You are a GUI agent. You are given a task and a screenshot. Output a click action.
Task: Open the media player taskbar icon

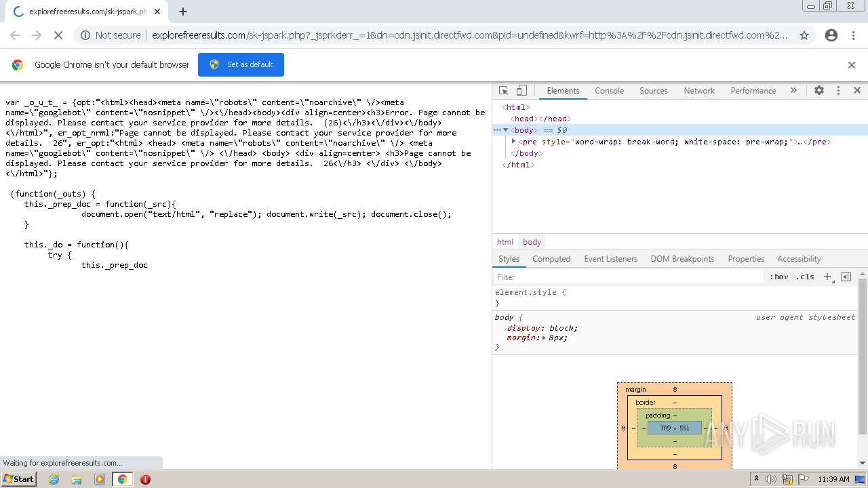[100, 479]
